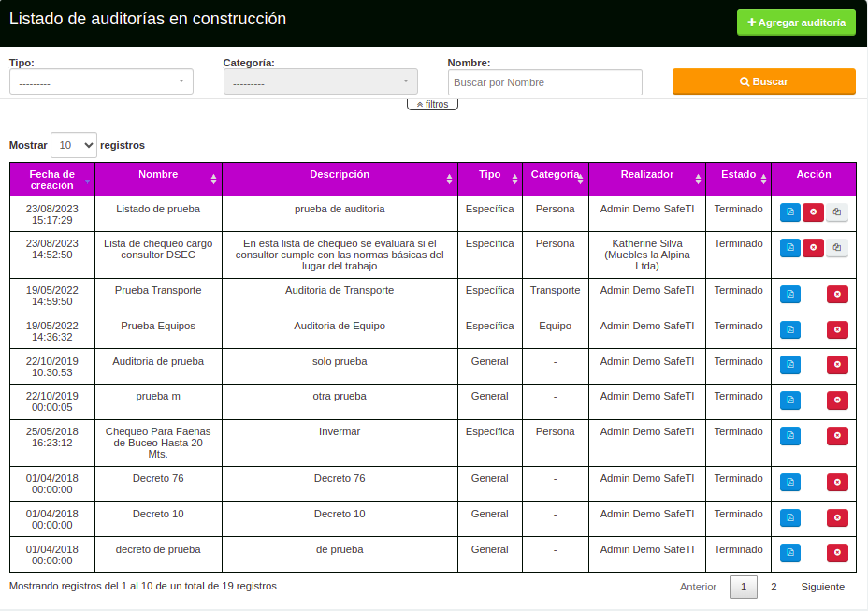Screen dimensions: 868x611
Task: Delete the decreto de prueba audit
Action: coord(837,552)
